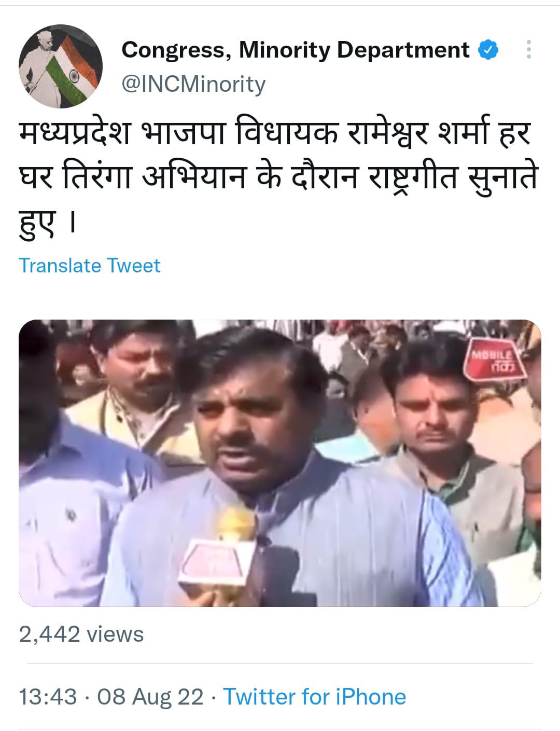Click the Congress, Minority Department account name

click(x=296, y=50)
